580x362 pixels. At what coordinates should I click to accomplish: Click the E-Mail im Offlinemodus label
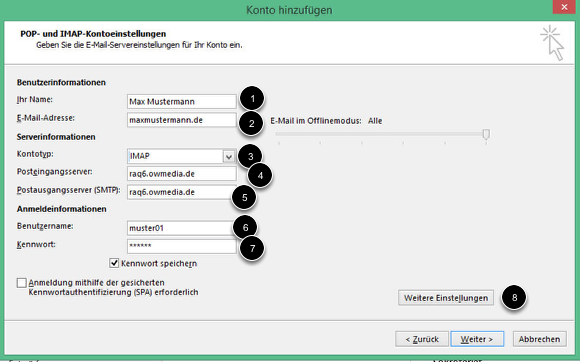coord(316,121)
